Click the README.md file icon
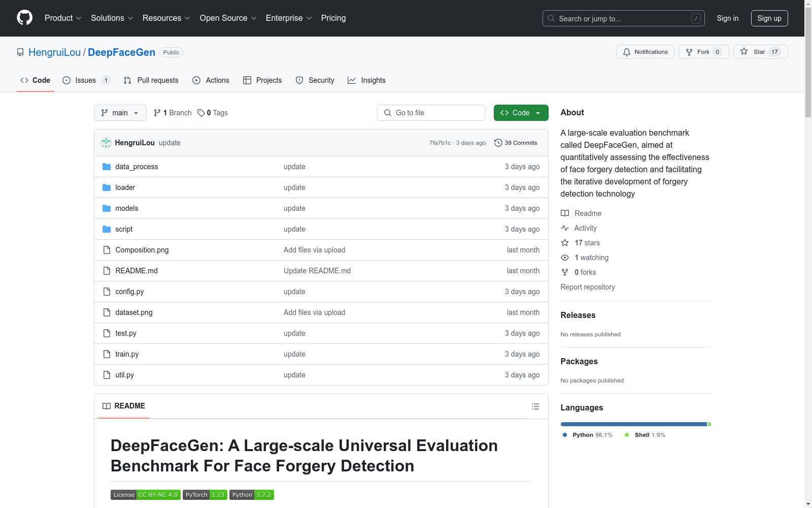Screen dimensions: 812x508 107,271
